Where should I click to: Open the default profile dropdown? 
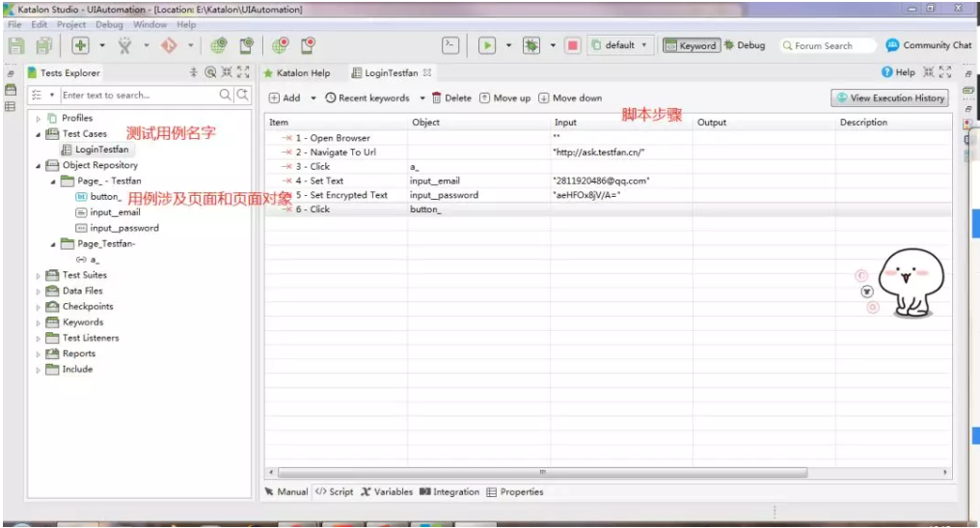[620, 45]
